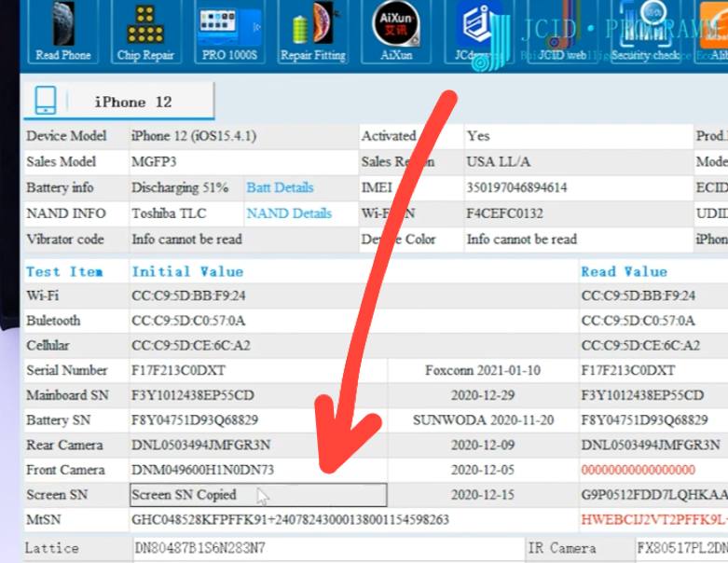
Task: Select the Cellular initial value CC:C9:5D:CE:6C:A2
Action: (191, 346)
